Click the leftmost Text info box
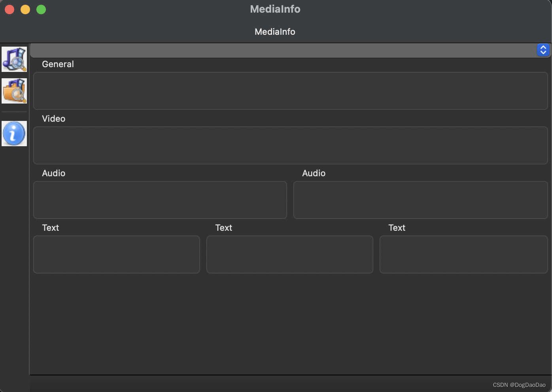The image size is (552, 392). [x=117, y=254]
